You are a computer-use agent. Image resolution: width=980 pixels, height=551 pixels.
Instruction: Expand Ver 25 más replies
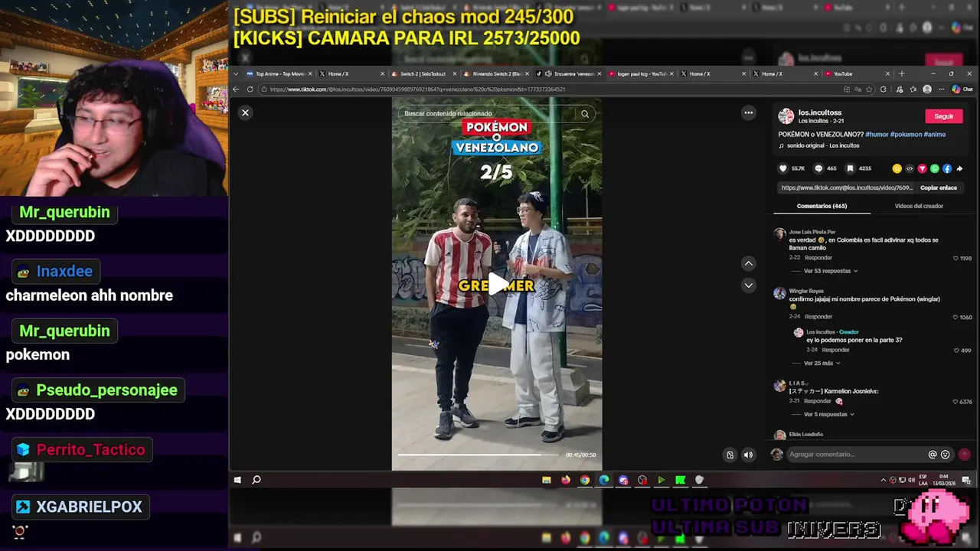[x=822, y=364]
